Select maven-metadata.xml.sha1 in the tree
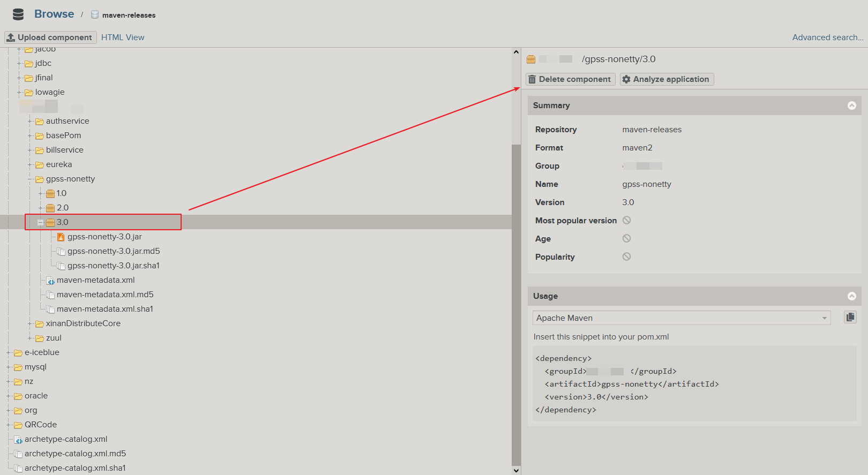Image resolution: width=868 pixels, height=475 pixels. 105,309
